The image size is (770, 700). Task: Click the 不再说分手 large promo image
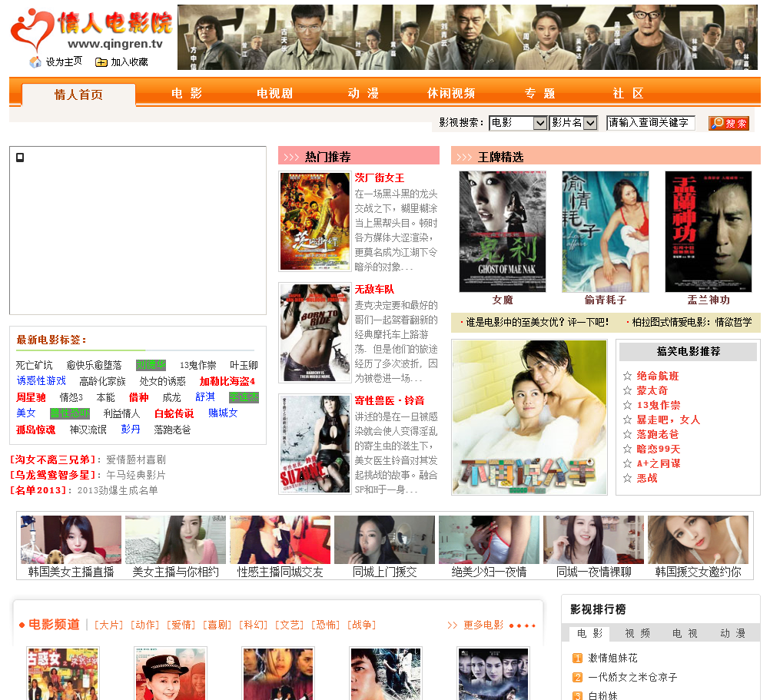click(x=529, y=417)
